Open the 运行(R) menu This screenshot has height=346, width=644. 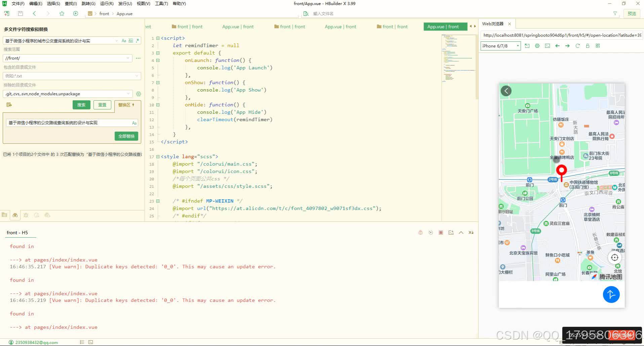point(107,4)
